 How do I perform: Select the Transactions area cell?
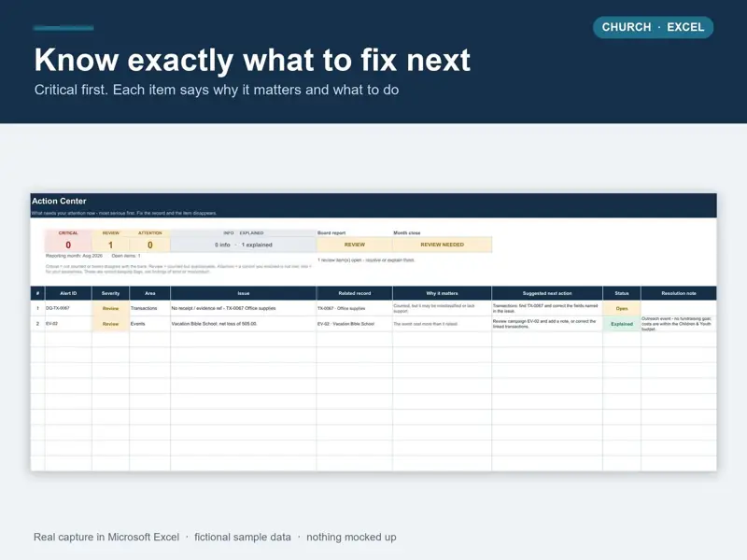click(x=149, y=308)
